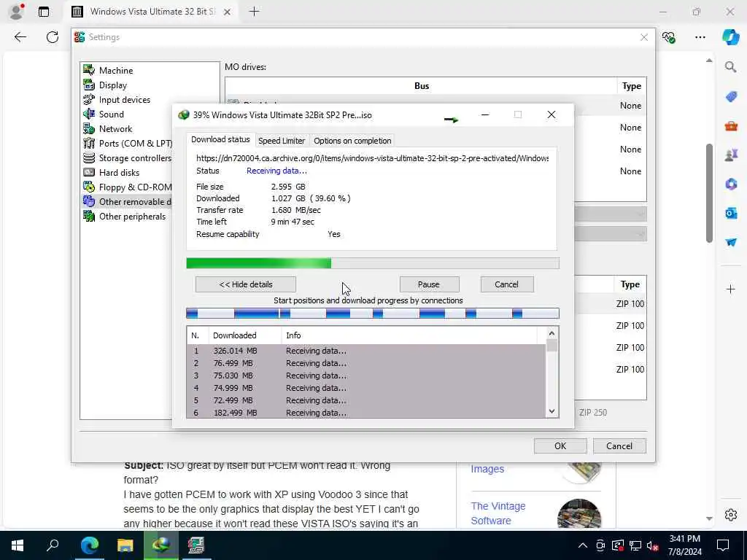Switch to Download status tab
747x560 pixels.
(220, 139)
